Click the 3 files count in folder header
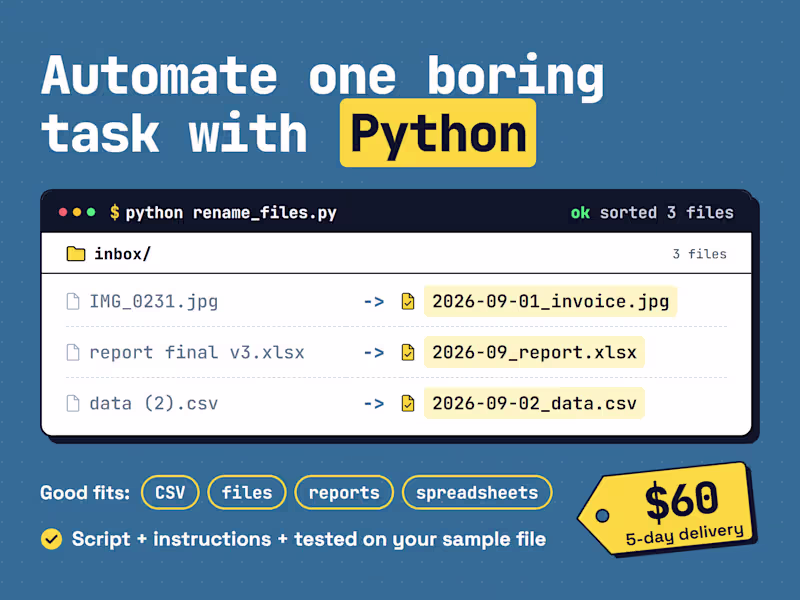The image size is (800, 600). 699,254
